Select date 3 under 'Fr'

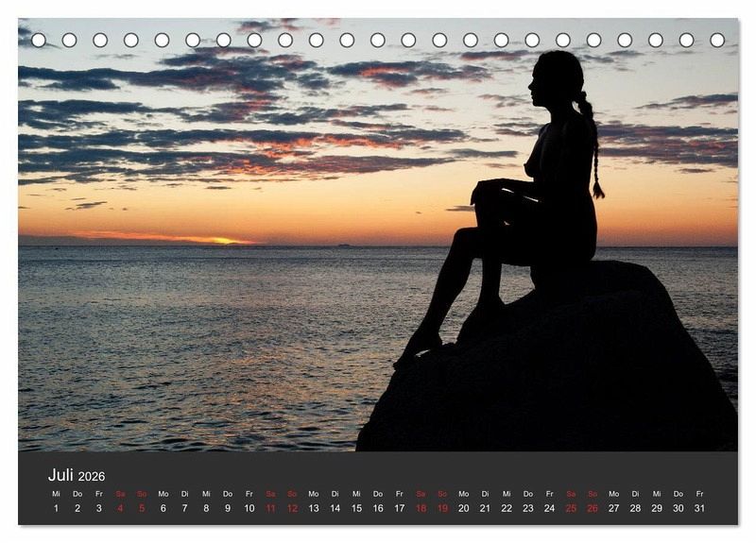coord(99,508)
